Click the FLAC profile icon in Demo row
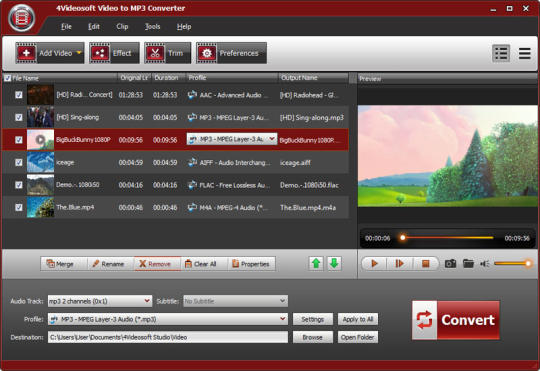 (192, 185)
